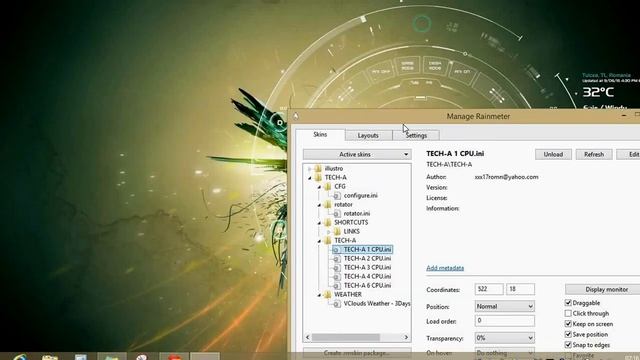Expand the illustro tree node arrow
Viewport: 640px width, 360px height.
click(309, 169)
